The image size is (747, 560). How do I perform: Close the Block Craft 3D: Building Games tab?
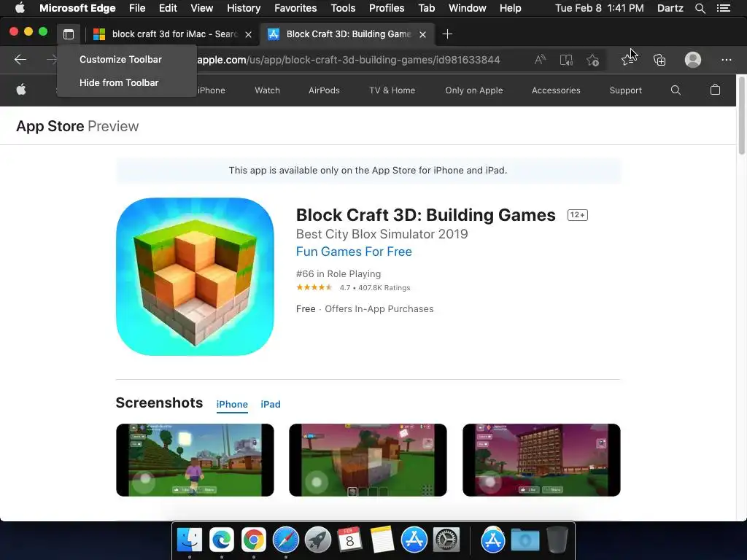pos(422,34)
